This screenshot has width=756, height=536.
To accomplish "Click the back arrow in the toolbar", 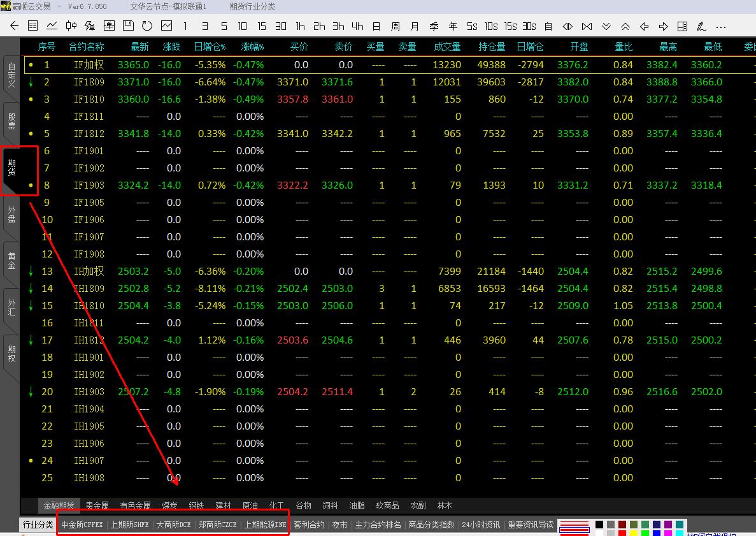I will point(15,26).
